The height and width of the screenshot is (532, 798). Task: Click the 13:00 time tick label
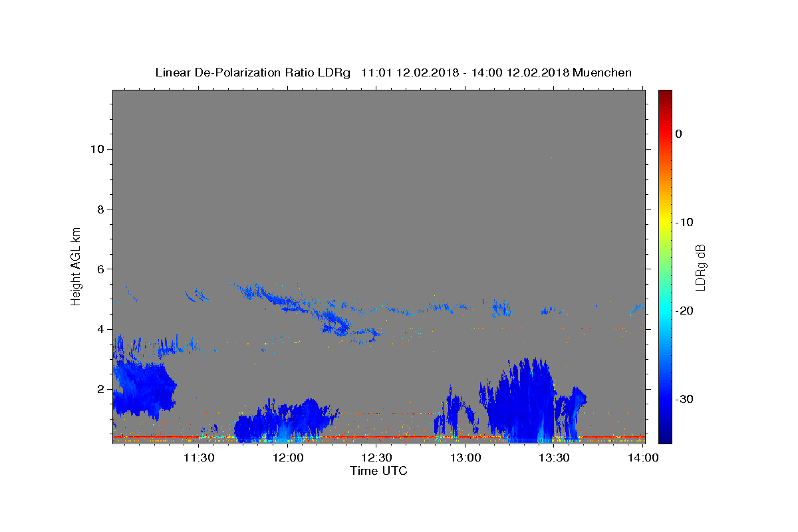click(x=465, y=458)
